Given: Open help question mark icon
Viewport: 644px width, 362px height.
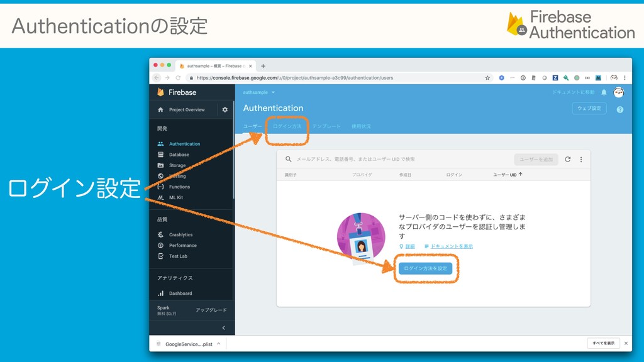Looking at the screenshot, I should tap(619, 109).
